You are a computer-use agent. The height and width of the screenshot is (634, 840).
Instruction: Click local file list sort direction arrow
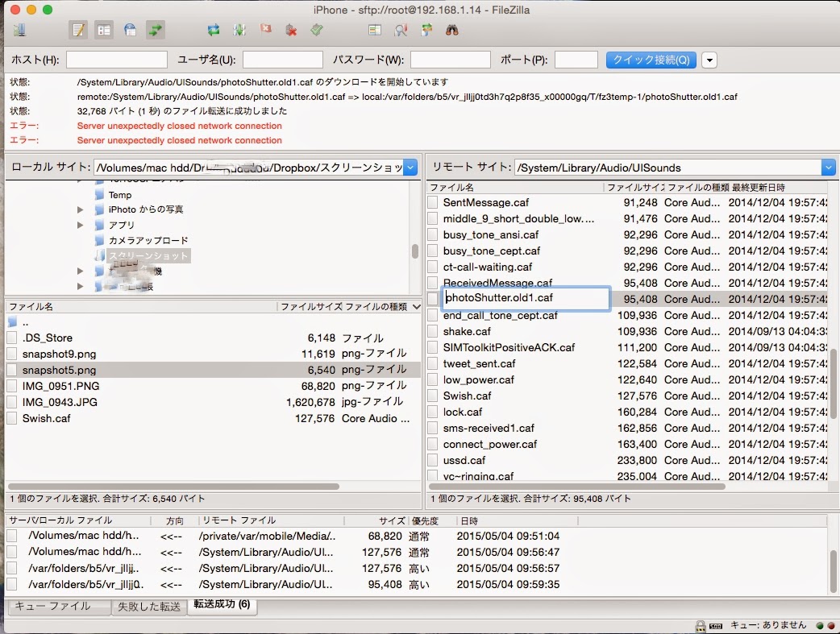pyautogui.click(x=416, y=307)
